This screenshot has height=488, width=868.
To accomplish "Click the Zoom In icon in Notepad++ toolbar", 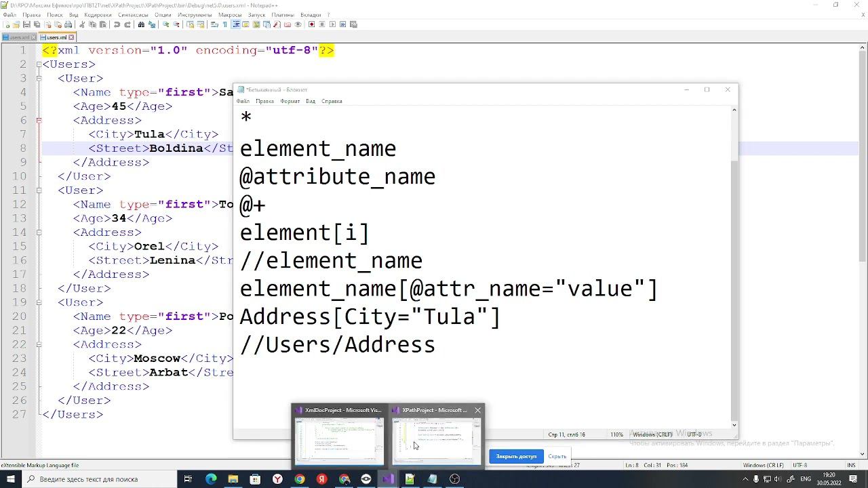I will pos(166,24).
